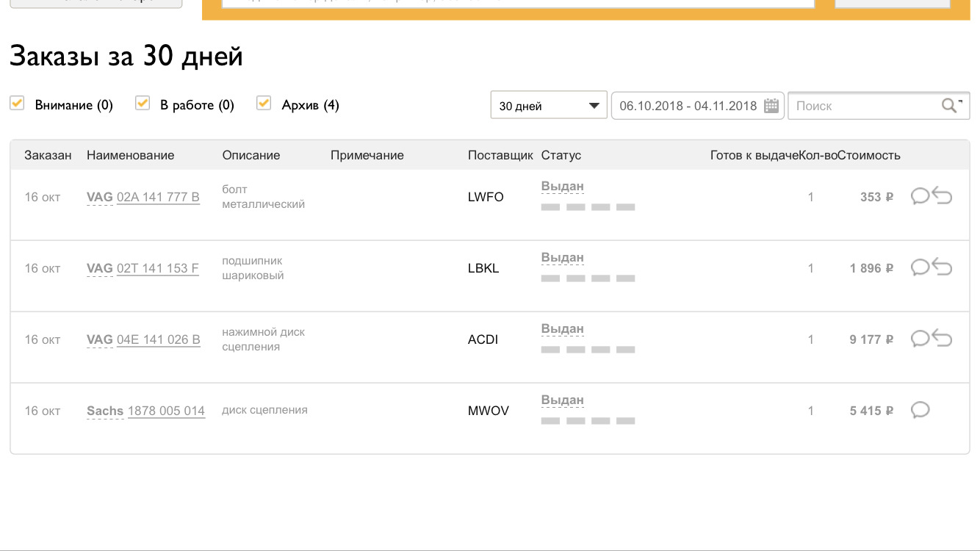Viewport: 980px width, 551px height.
Task: Select supplier ACDI cell
Action: pyautogui.click(x=483, y=339)
